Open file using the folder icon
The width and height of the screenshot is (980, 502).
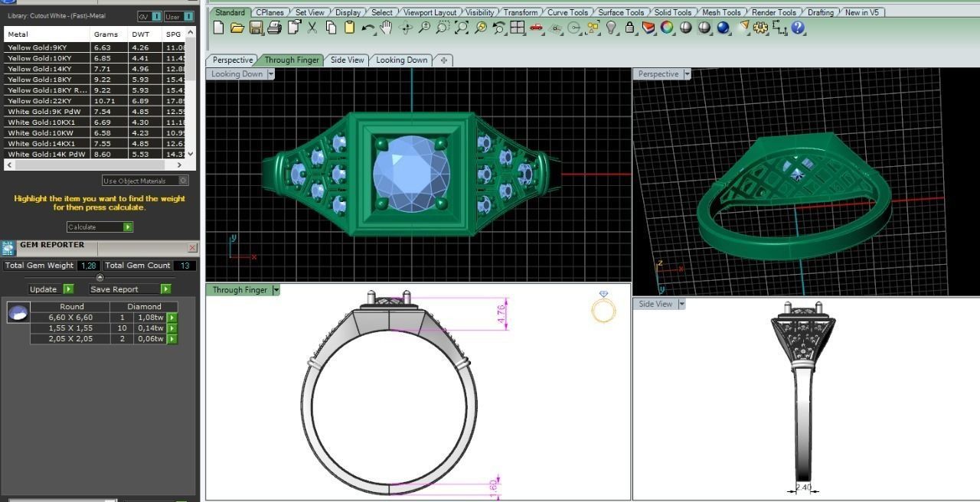coord(237,28)
